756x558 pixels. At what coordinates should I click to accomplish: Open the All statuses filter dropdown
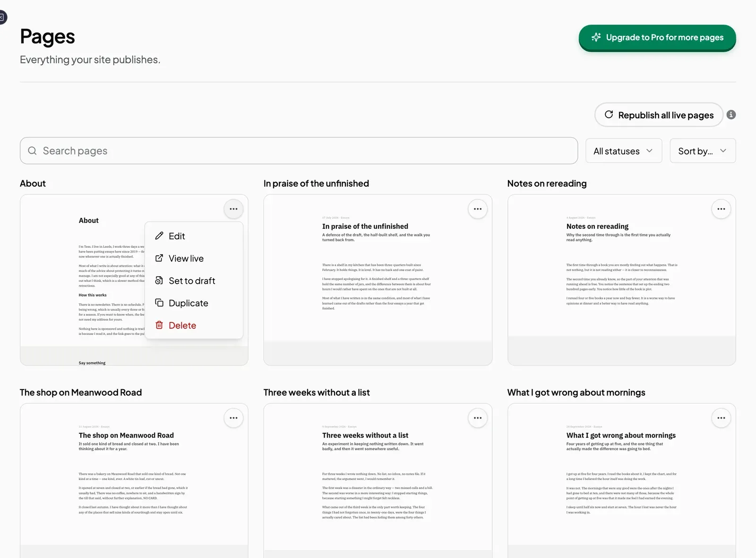(x=624, y=151)
